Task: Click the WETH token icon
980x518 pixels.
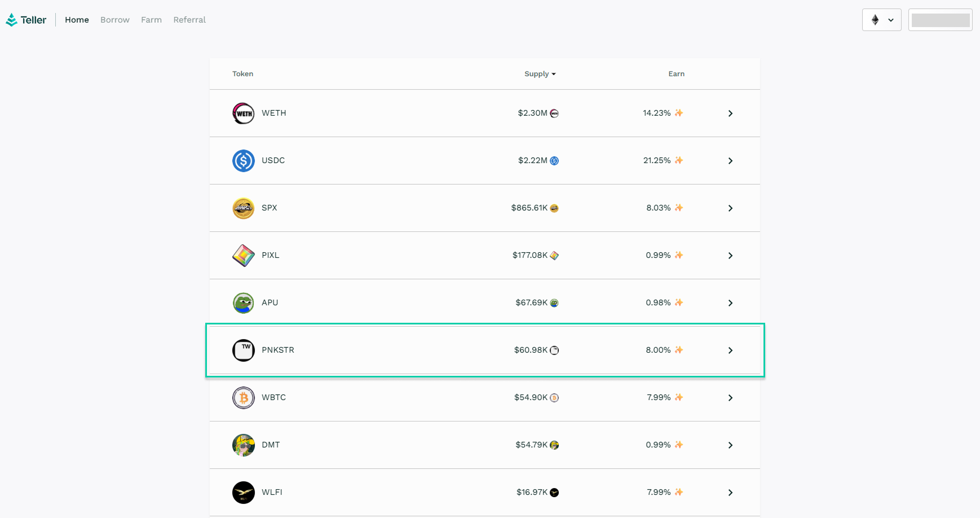Action: click(x=244, y=113)
